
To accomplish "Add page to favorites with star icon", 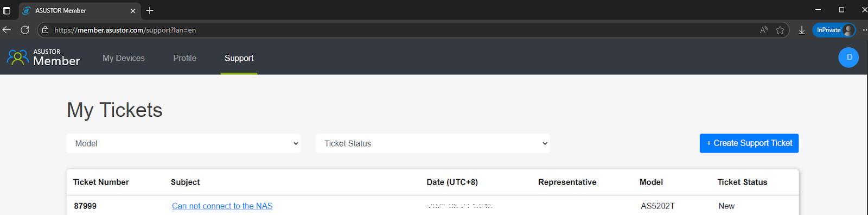I will (x=780, y=30).
